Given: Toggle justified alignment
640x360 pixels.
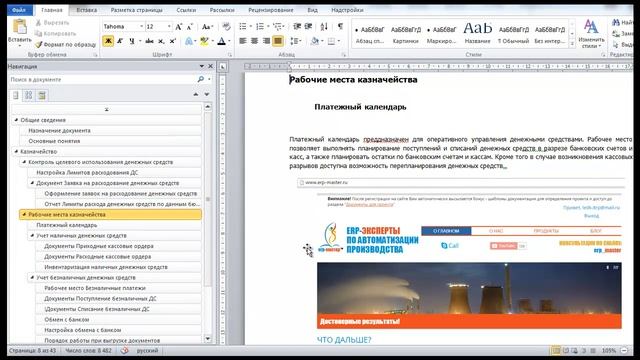Looking at the screenshot, I should [278, 41].
